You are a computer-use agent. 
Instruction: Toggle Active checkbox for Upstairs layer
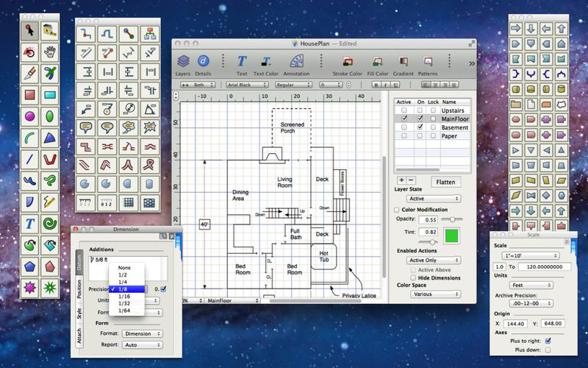point(404,110)
